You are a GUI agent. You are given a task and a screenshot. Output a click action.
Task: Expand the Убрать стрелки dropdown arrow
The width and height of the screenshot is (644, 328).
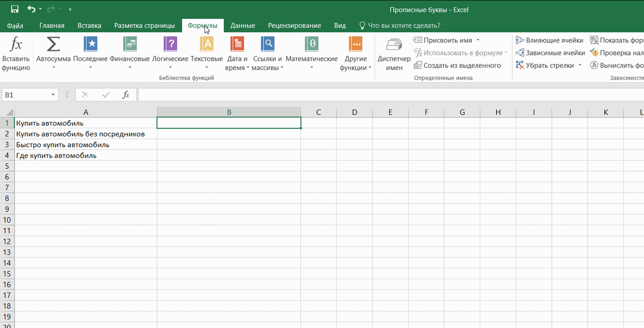click(x=579, y=65)
